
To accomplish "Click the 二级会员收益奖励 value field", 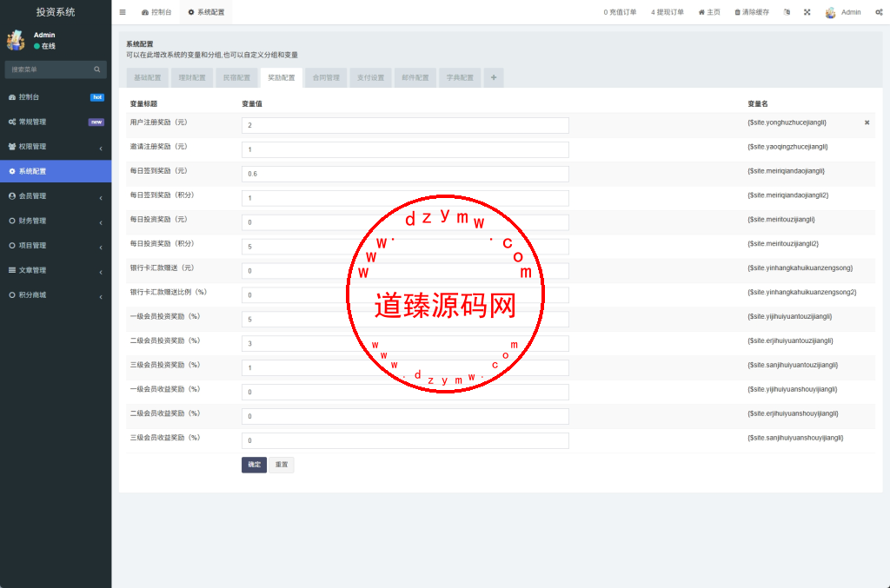I will (405, 416).
